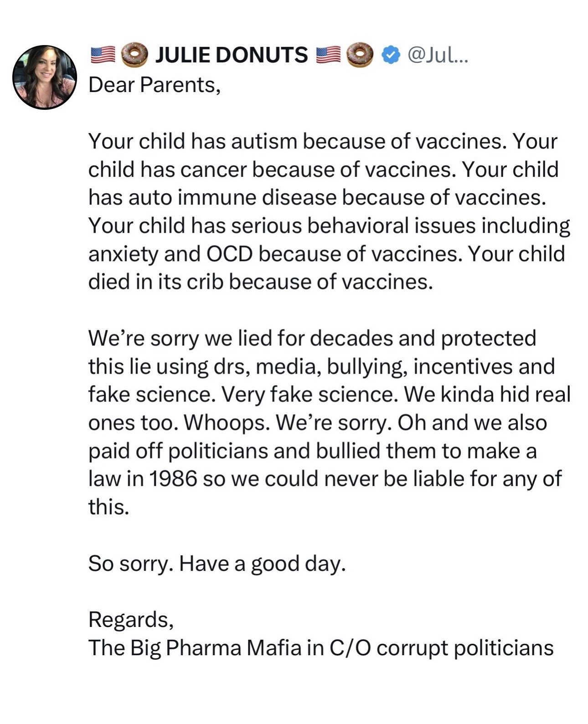Click the phrase "died in its crib"
Image resolution: width=588 pixels, height=724 pixels.
pos(155,282)
